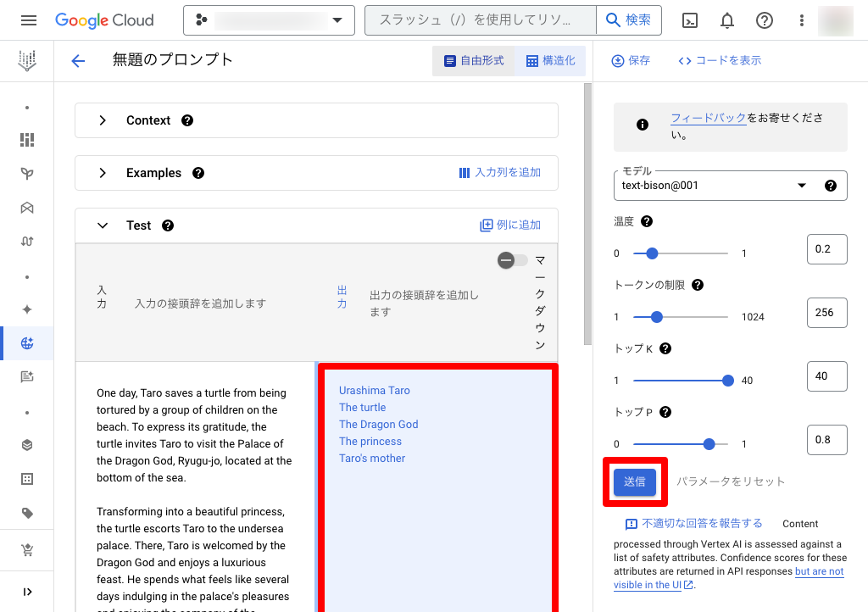Image resolution: width=868 pixels, height=612 pixels.
Task: Click help icon next to Context
Action: (187, 120)
